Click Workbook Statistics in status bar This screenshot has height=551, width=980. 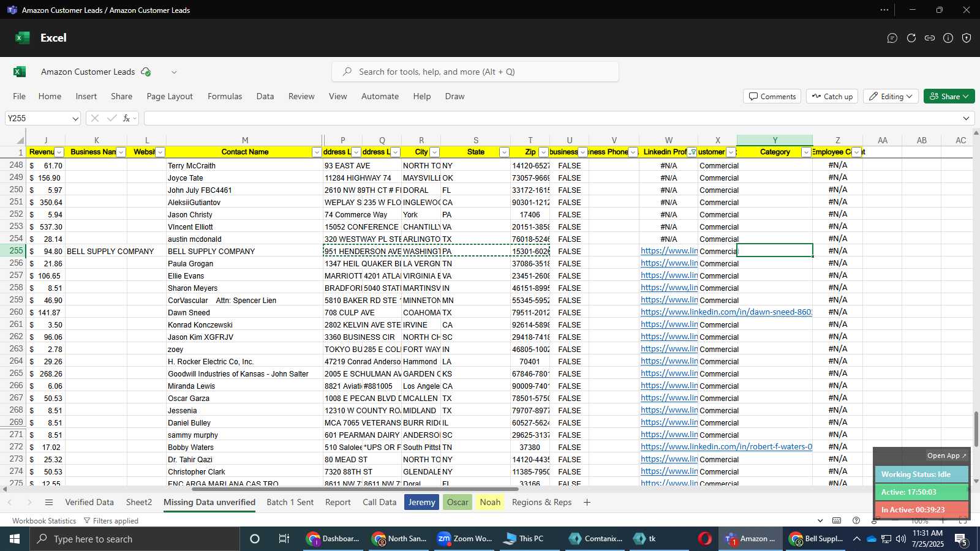tap(44, 521)
